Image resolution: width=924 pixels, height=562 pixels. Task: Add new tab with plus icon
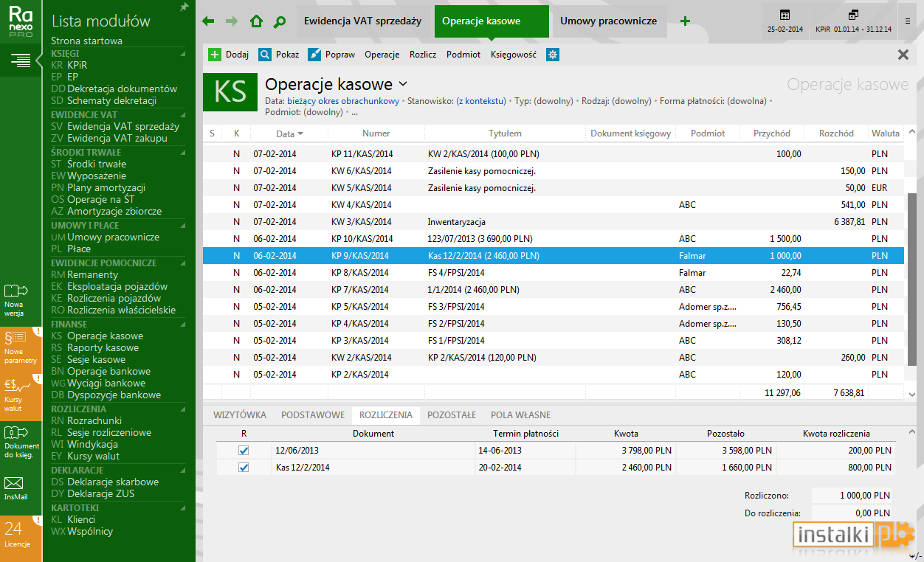[685, 21]
